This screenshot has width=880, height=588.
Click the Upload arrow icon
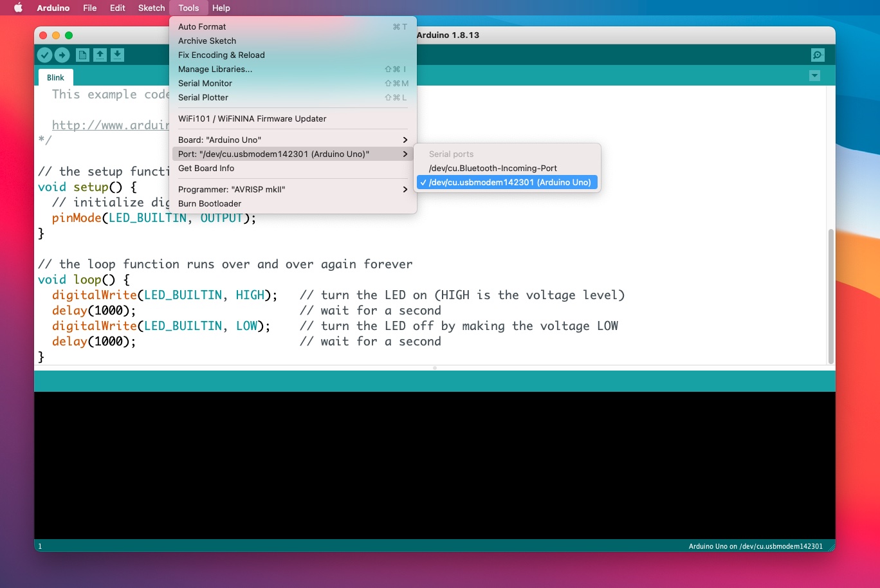(62, 55)
